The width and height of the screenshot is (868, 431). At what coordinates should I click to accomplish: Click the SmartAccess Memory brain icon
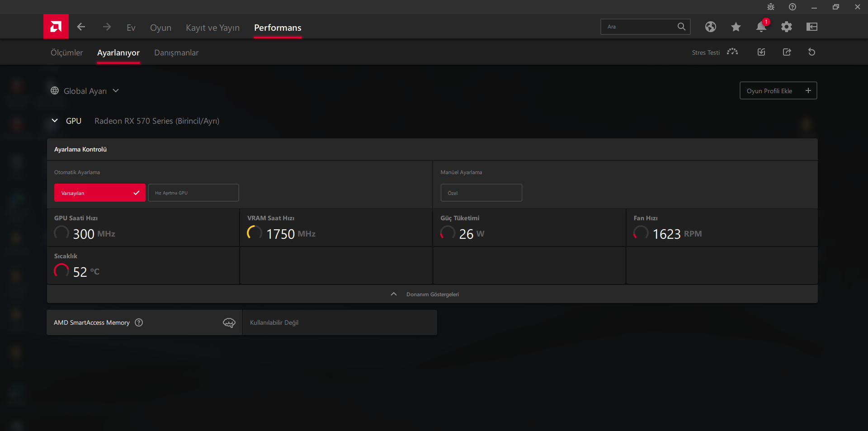coord(229,322)
